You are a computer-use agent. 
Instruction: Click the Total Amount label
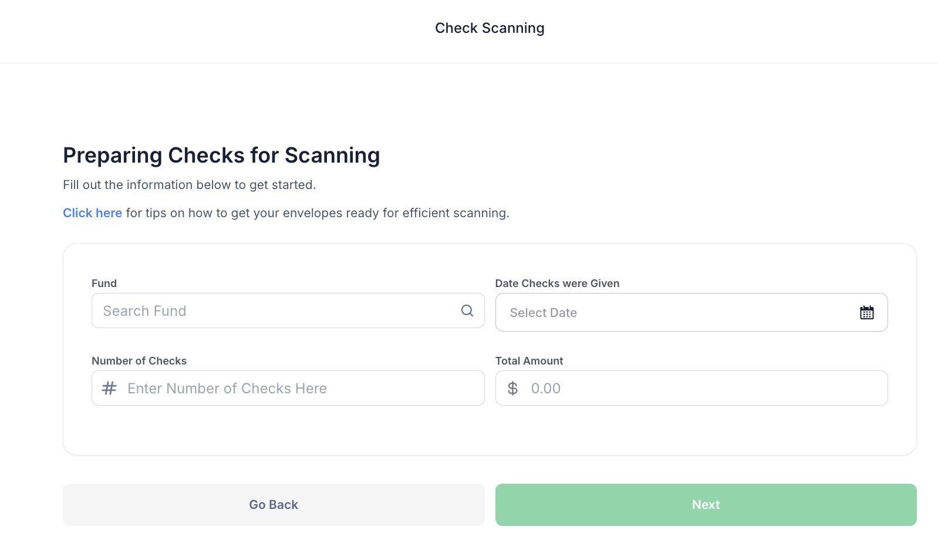[x=529, y=361]
